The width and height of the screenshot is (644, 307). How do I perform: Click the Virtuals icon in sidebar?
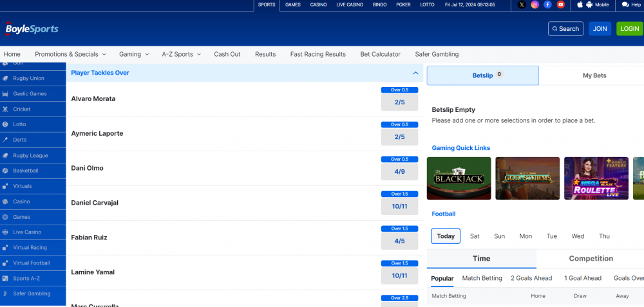click(5, 187)
